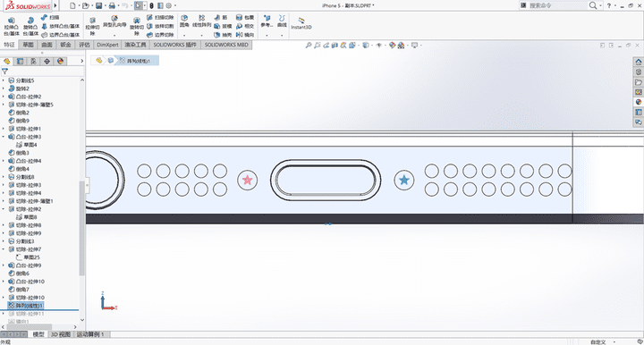The image size is (644, 345).
Task: Expand the 分割线5 tree node
Action: pyautogui.click(x=4, y=80)
